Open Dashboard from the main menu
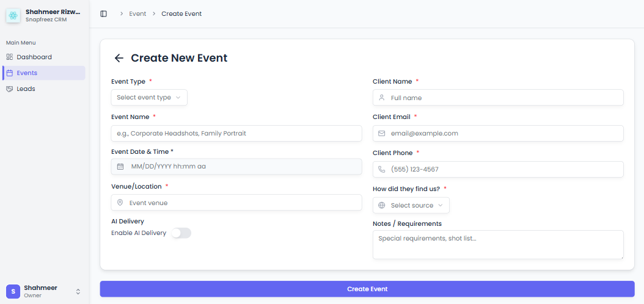The image size is (644, 304). point(34,57)
